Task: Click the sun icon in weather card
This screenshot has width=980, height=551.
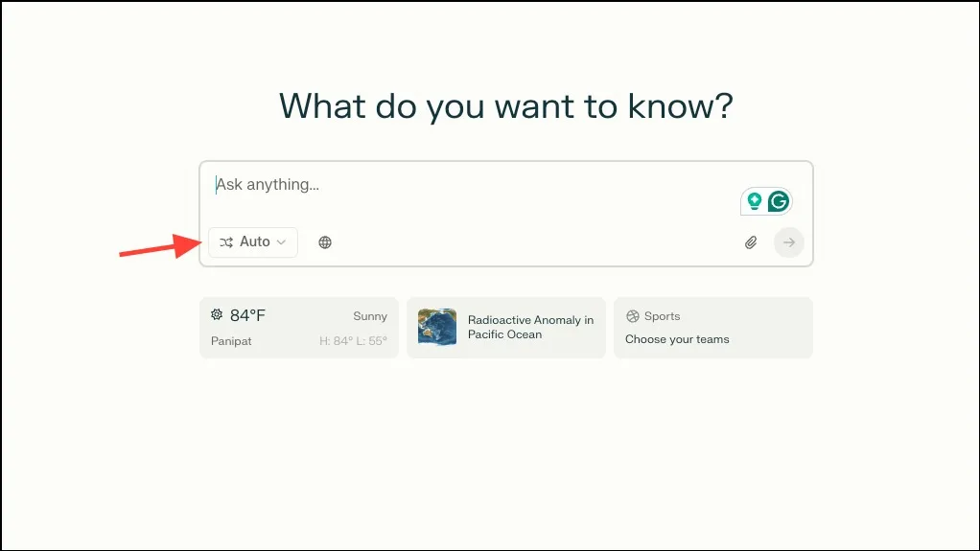Action: point(217,314)
